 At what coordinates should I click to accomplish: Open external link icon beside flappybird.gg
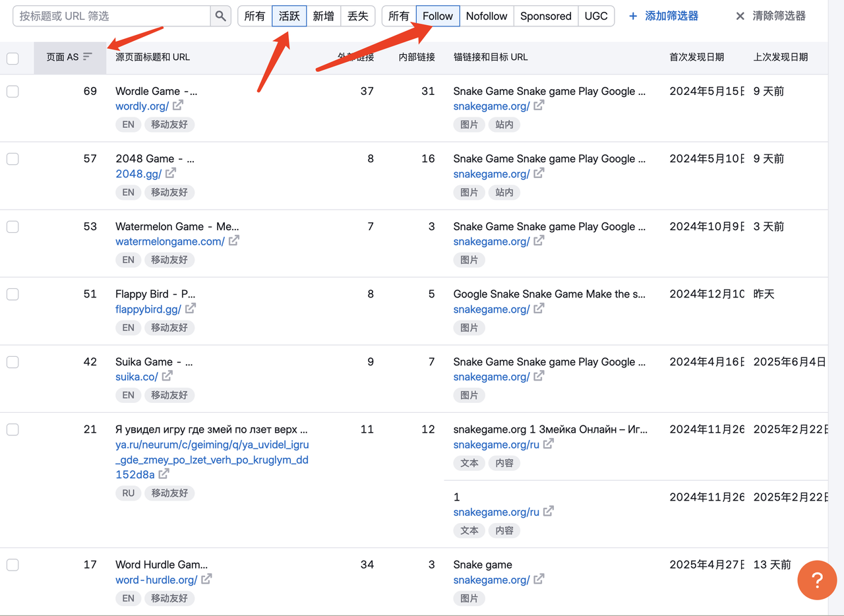tap(190, 308)
